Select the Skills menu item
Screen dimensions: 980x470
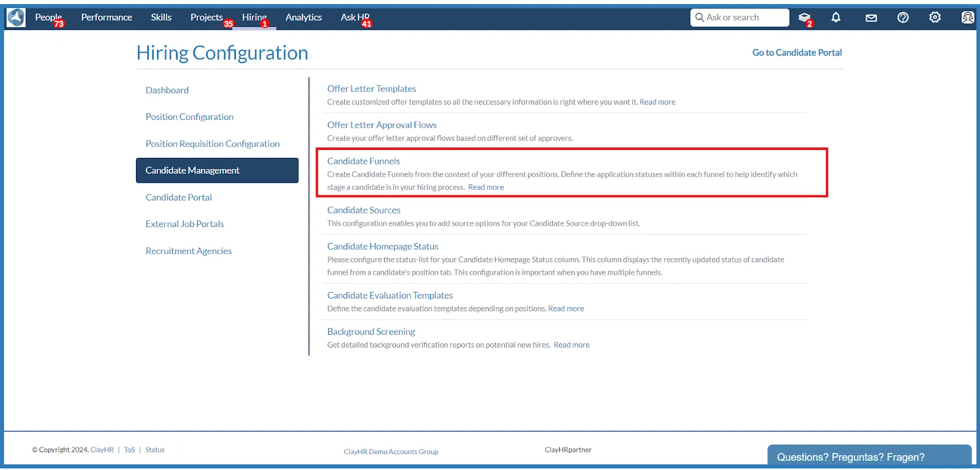pos(161,18)
